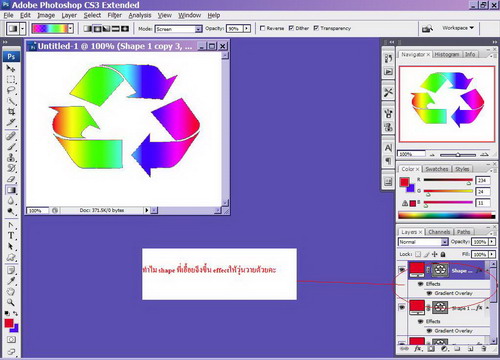Select the Eraser tool

[x=11, y=179]
